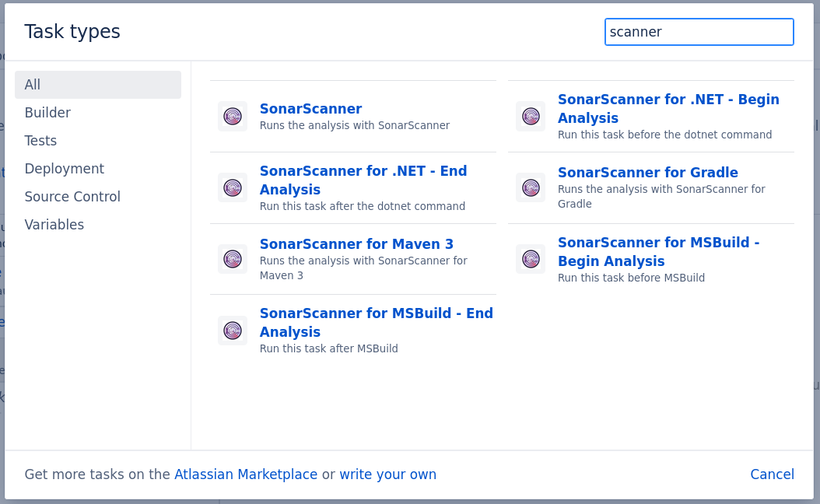
Task: Open the Tests category
Action: pos(40,141)
